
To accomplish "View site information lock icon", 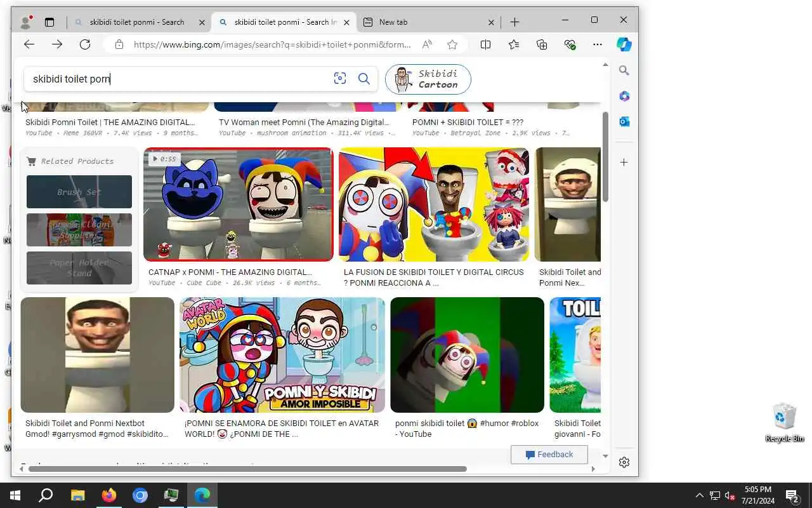I will (119, 44).
